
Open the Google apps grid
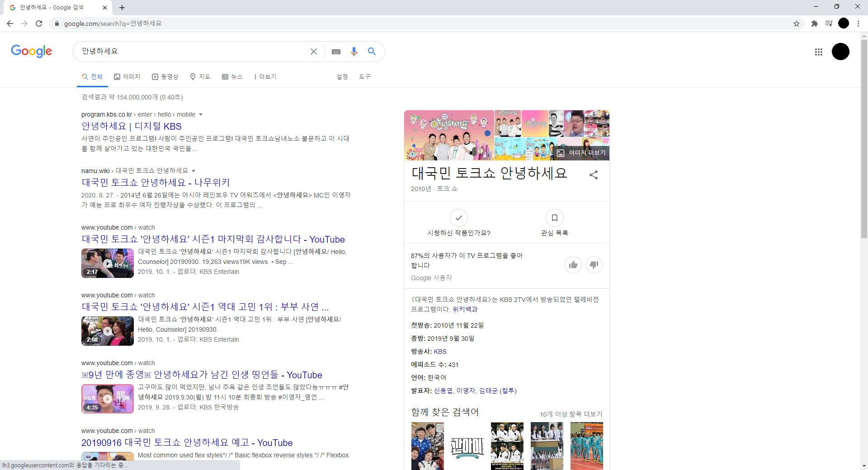tap(818, 52)
